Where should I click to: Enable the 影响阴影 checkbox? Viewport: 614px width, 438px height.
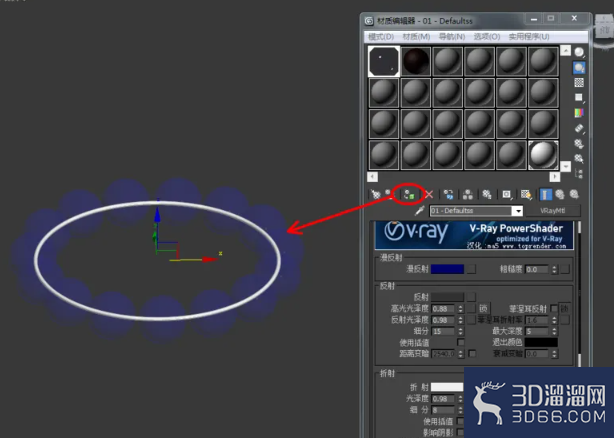(461, 433)
